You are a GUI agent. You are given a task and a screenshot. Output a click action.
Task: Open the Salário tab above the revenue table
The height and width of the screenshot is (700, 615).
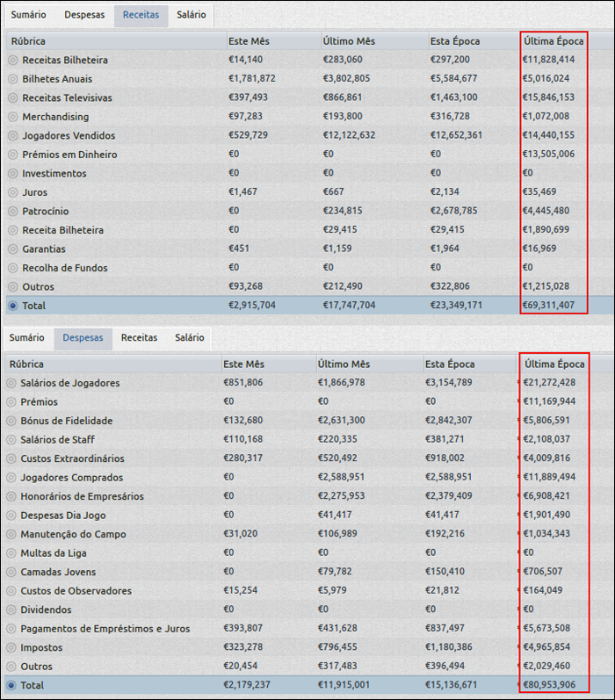pos(191,15)
